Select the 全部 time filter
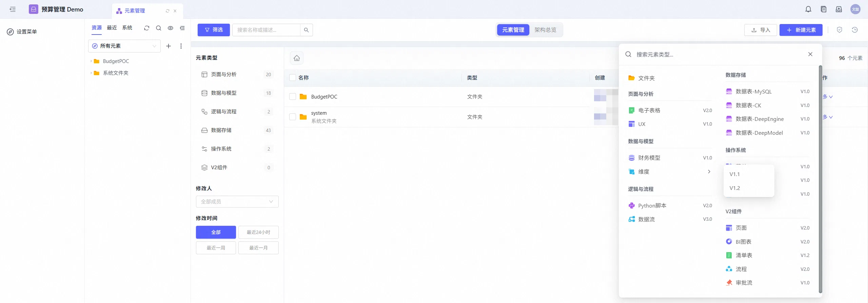 point(216,232)
